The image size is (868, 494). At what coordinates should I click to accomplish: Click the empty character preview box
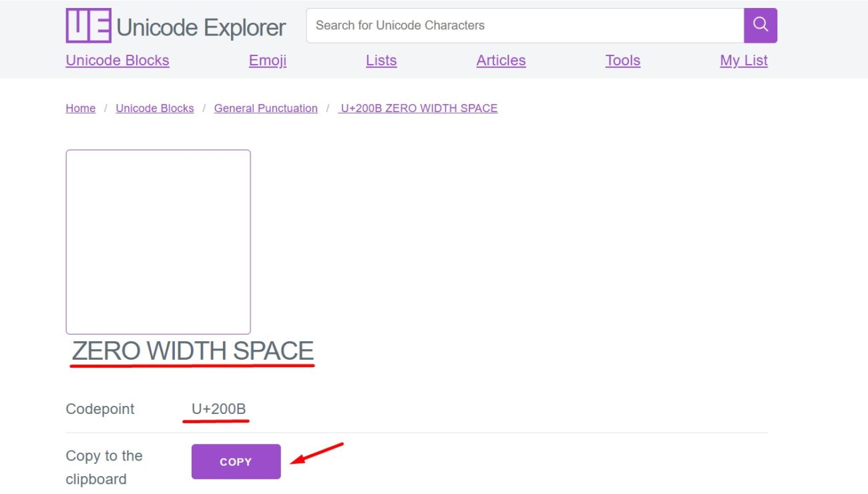[158, 242]
